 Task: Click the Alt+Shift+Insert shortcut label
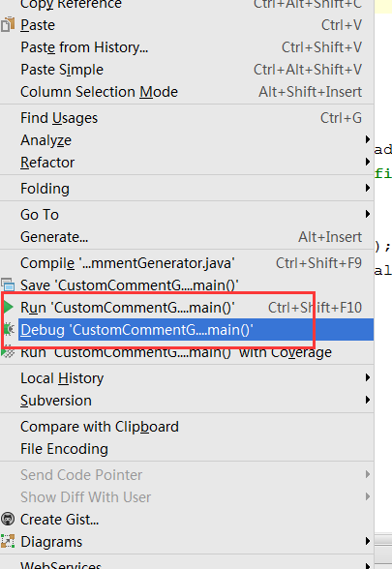click(x=310, y=92)
